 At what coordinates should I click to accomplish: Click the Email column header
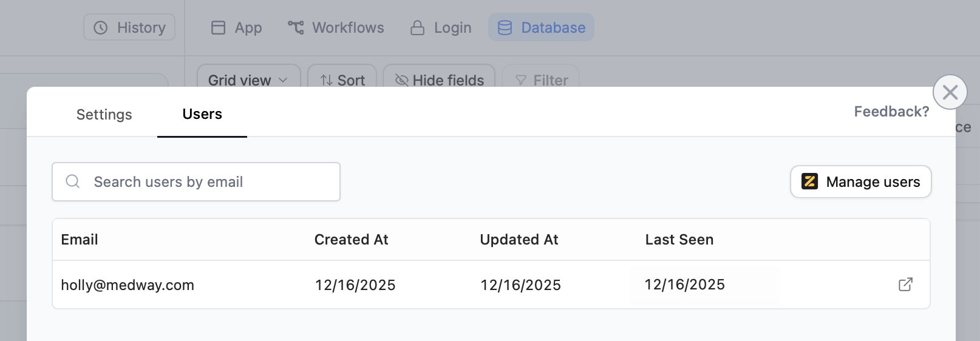(80, 240)
